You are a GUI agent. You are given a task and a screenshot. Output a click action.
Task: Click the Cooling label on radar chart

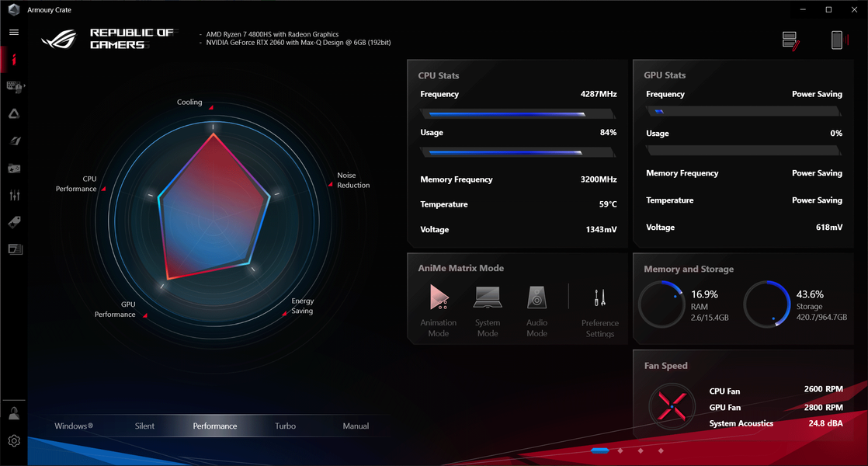tap(189, 102)
